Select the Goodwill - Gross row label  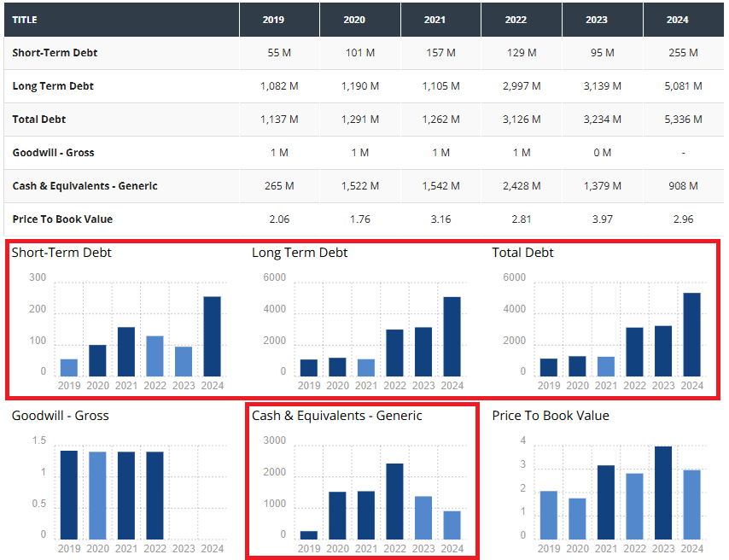53,153
